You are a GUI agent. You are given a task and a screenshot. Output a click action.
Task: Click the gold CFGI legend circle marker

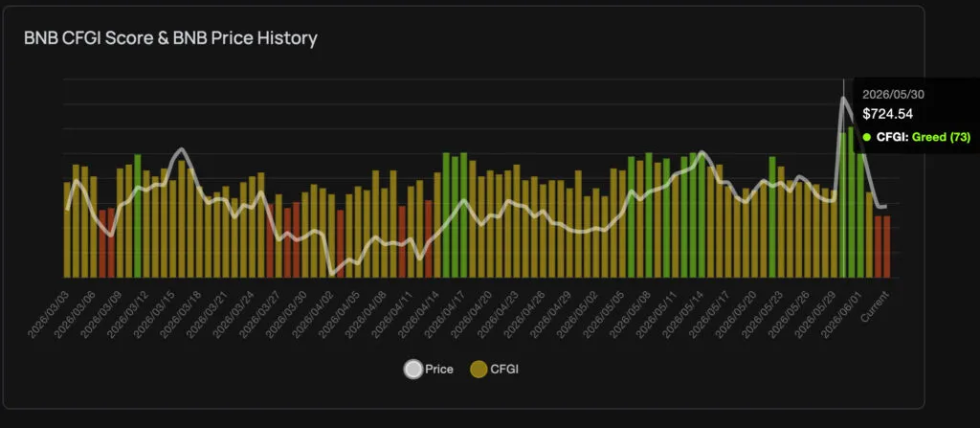coord(479,370)
